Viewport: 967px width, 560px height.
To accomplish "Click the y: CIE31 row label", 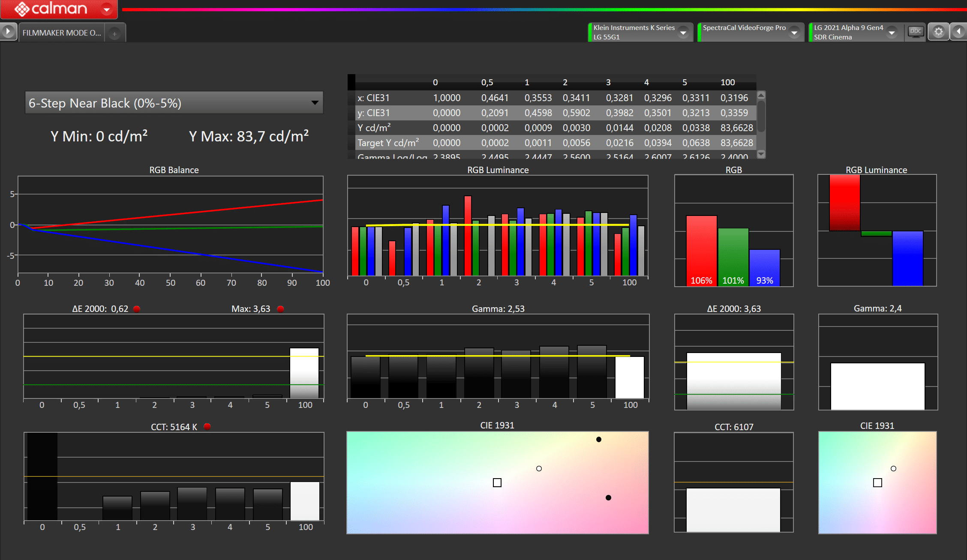I will (374, 113).
